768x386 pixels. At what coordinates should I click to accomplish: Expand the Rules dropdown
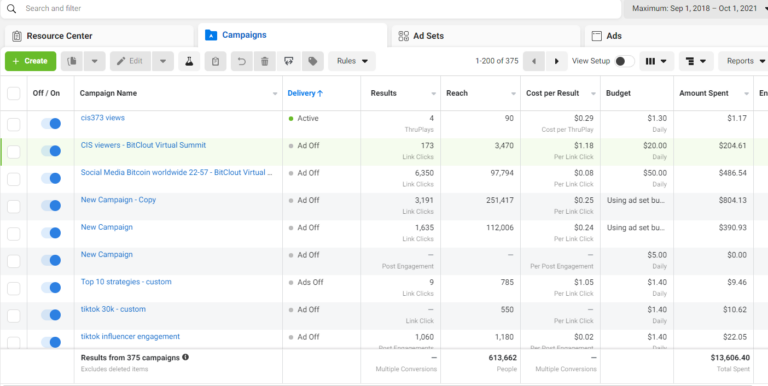point(352,61)
